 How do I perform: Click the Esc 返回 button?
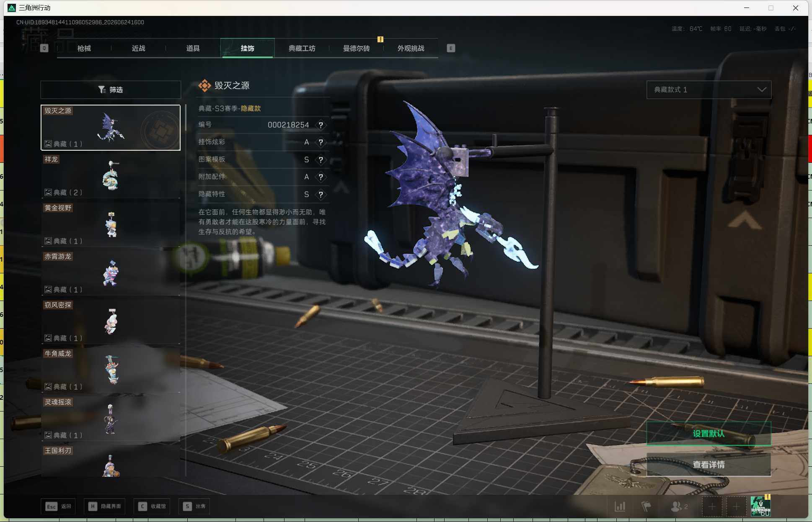point(58,507)
